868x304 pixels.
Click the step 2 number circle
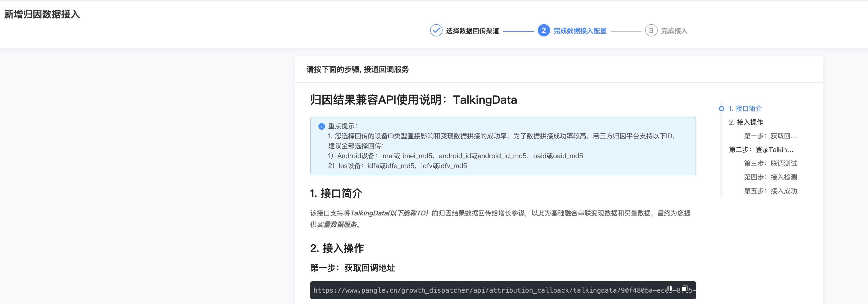[543, 30]
